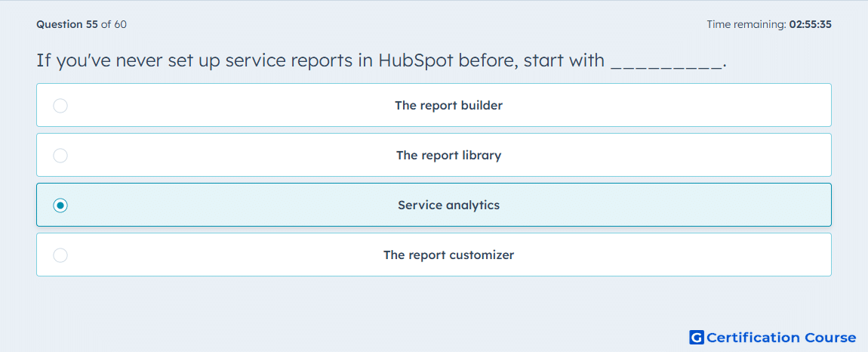
Task: Click The report customizer answer text
Action: point(449,255)
